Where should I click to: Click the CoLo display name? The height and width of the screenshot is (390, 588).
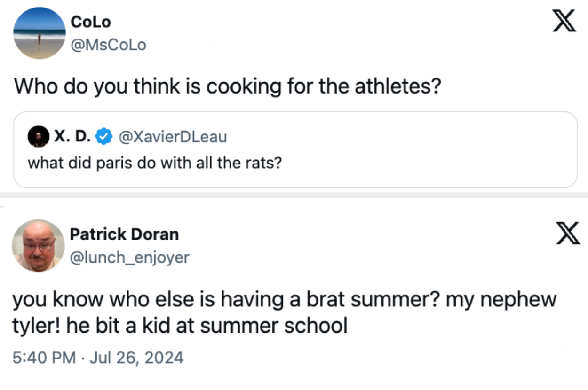[91, 21]
